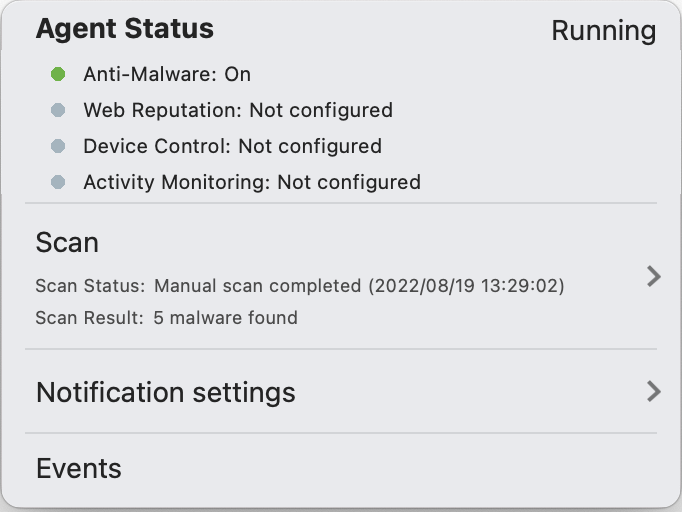The height and width of the screenshot is (512, 682).
Task: Click the Manual scan completed status text
Action: click(x=257, y=286)
